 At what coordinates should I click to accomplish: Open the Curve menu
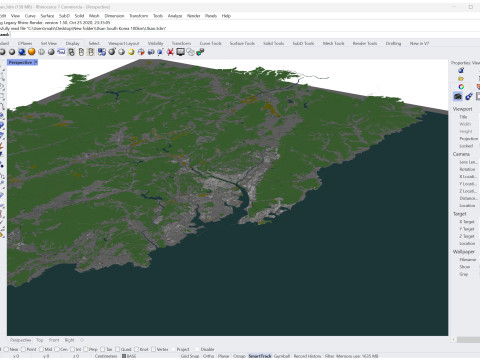[x=30, y=16]
